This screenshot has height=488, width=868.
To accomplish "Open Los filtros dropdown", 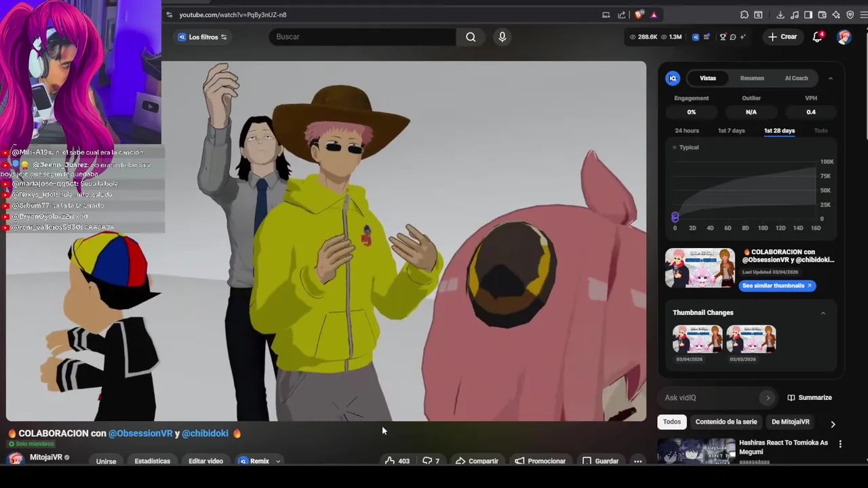I will 203,37.
